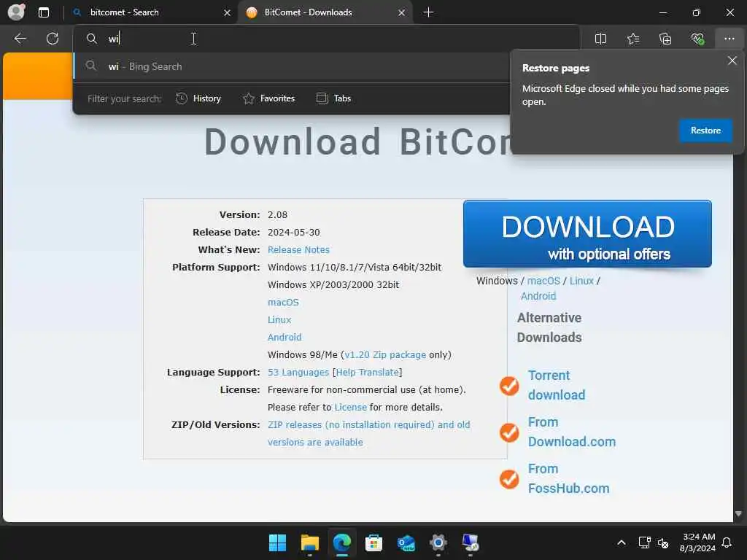Select Linux below the download button

[581, 281]
